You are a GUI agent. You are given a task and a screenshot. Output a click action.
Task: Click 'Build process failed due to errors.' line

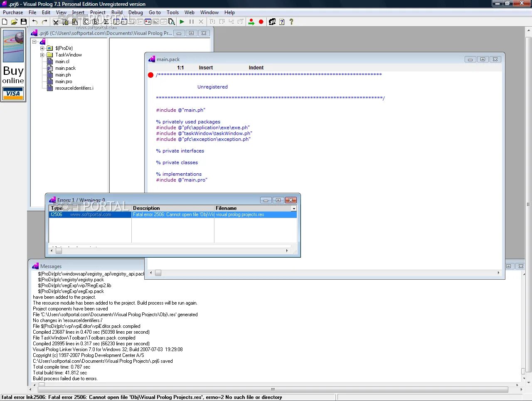click(x=65, y=379)
